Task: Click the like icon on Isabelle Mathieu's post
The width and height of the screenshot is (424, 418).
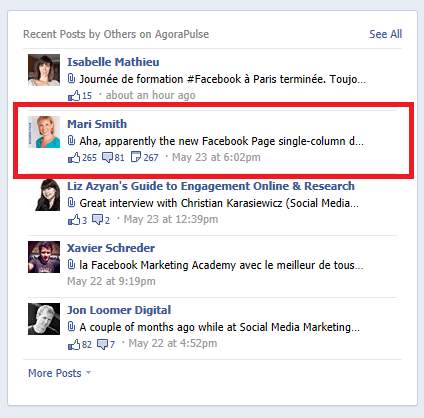Action: coord(74,96)
